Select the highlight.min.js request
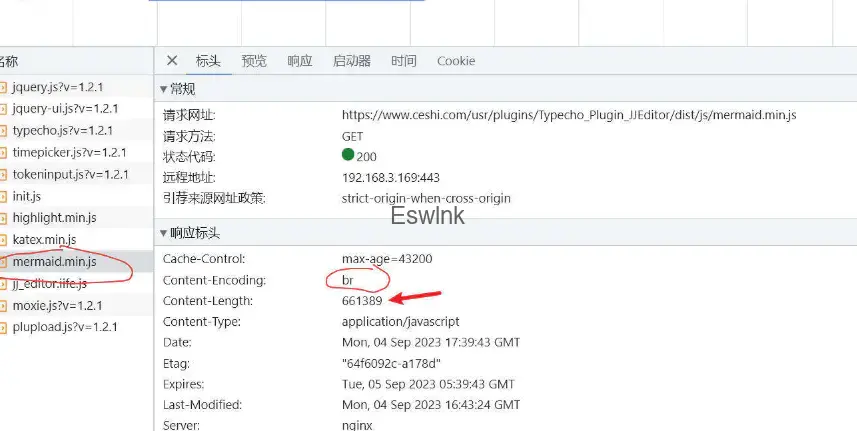 [52, 218]
